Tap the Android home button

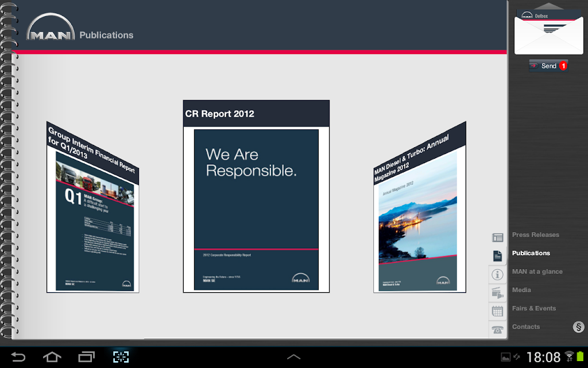[52, 356]
